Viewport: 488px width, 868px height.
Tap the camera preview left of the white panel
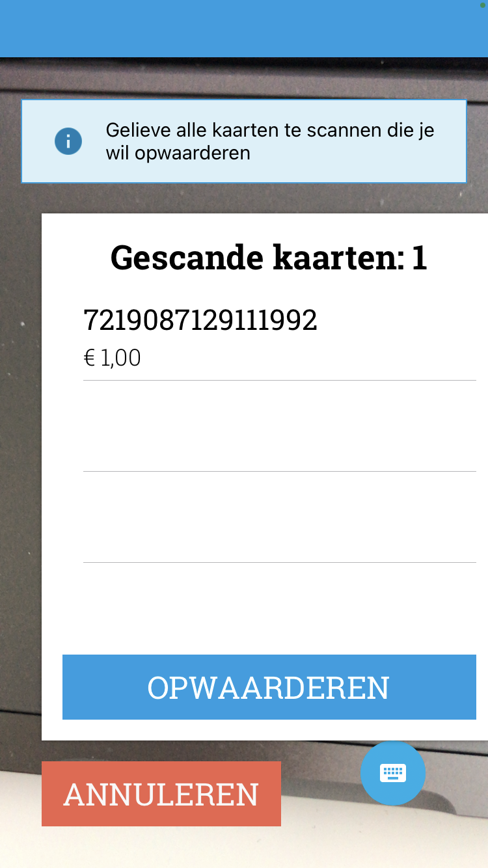[x=21, y=476]
